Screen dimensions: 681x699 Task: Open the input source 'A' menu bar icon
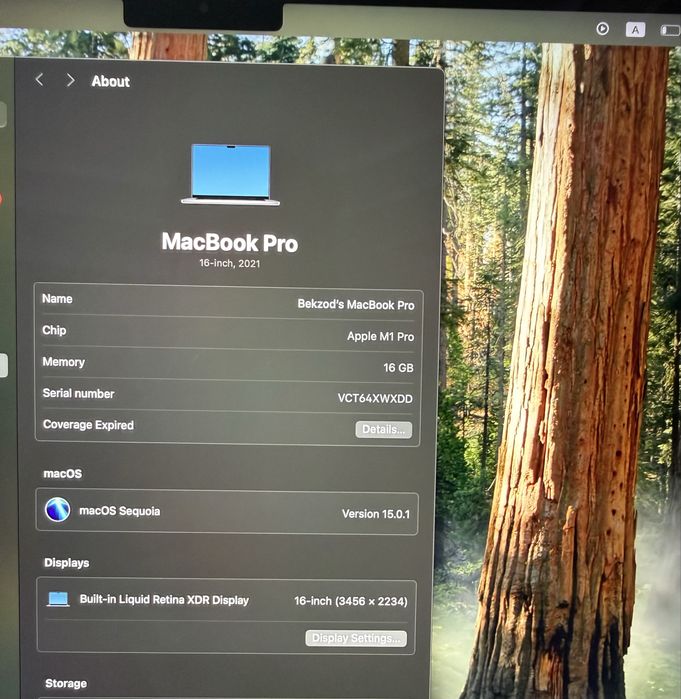(x=635, y=30)
